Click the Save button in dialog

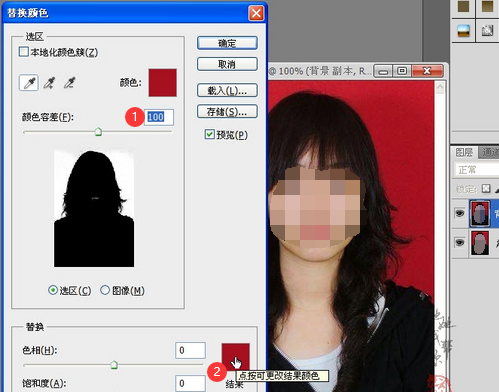pos(227,112)
